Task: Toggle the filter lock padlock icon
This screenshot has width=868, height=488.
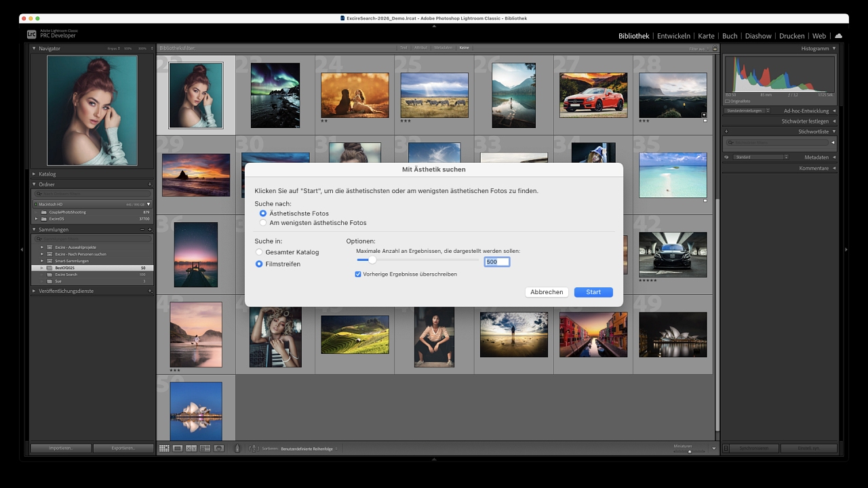Action: coord(715,48)
